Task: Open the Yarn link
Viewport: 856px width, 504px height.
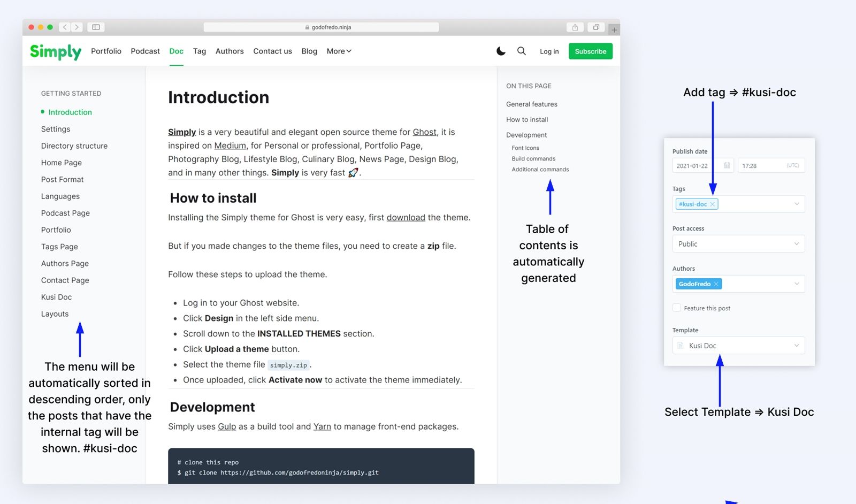Action: click(x=322, y=427)
